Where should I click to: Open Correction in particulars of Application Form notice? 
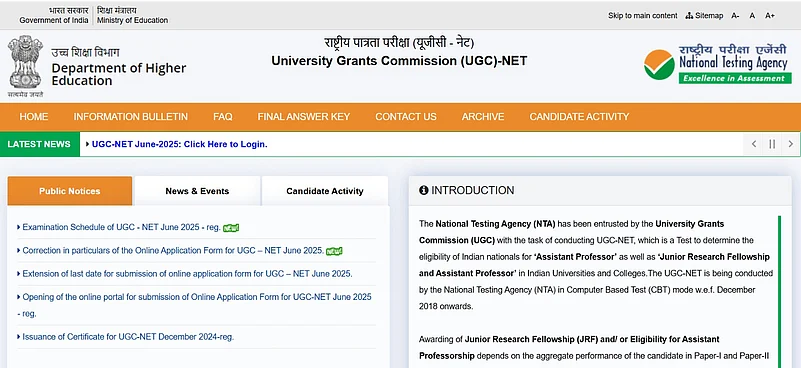(173, 251)
